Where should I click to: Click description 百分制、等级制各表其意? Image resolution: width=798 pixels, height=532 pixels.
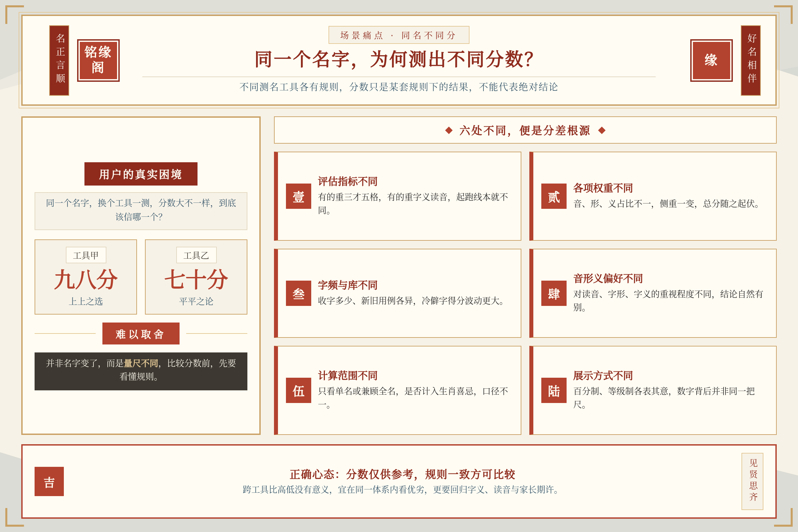tap(664, 398)
